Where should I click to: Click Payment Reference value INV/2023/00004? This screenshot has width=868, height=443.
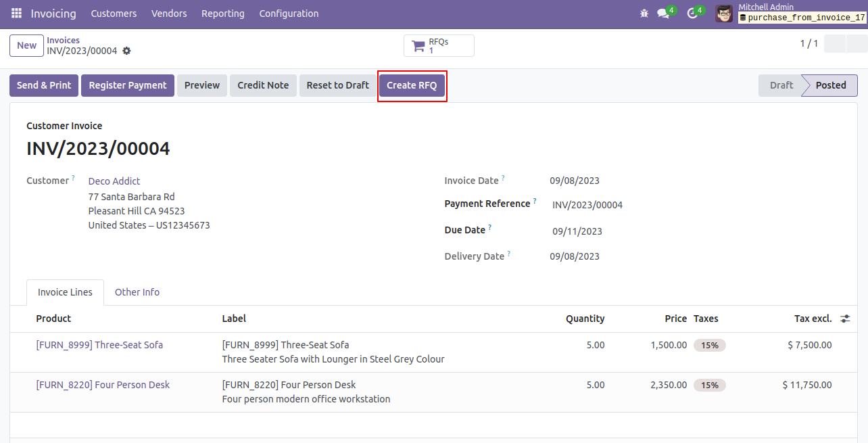coord(587,205)
